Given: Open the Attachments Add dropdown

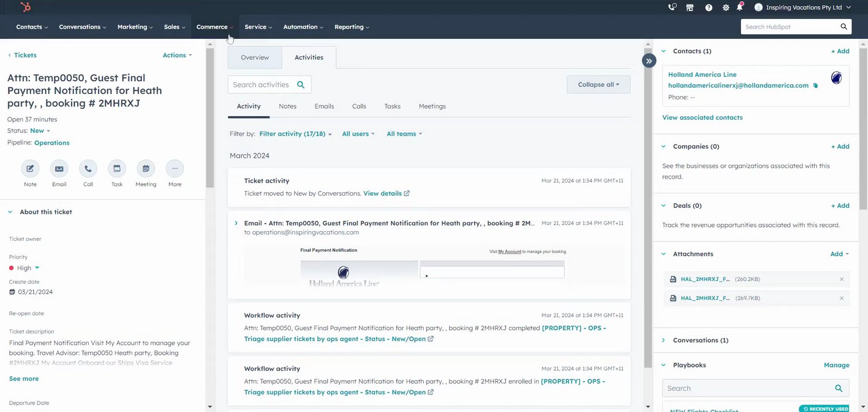Looking at the screenshot, I should 840,254.
